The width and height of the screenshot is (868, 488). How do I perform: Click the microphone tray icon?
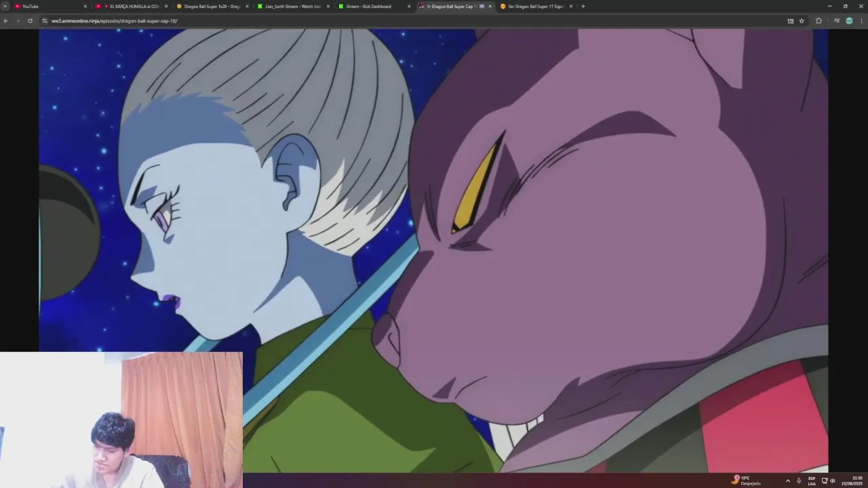click(x=799, y=481)
